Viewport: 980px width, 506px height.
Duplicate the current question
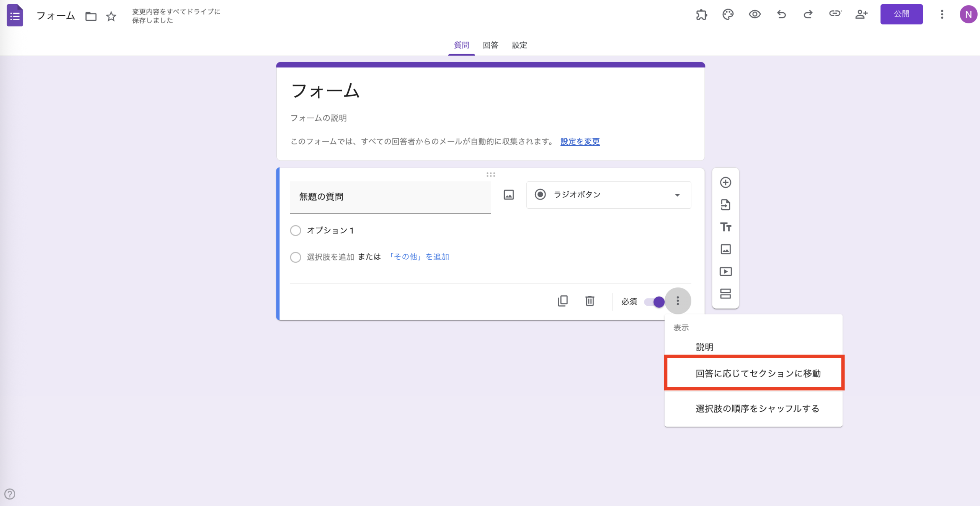(x=563, y=301)
